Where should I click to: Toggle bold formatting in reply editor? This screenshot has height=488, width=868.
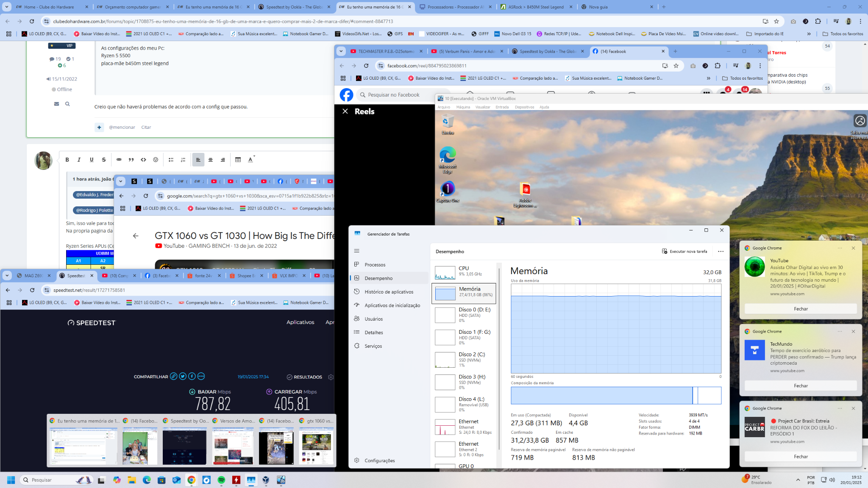coord(67,160)
